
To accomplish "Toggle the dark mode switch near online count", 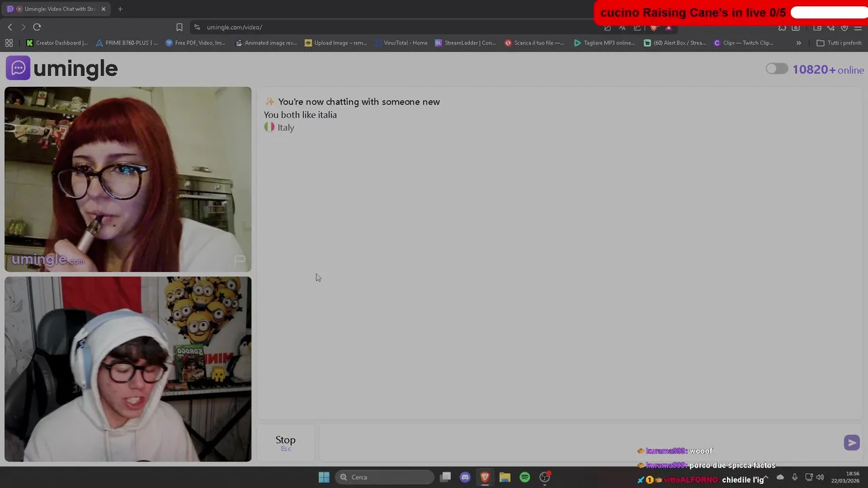I will [776, 69].
